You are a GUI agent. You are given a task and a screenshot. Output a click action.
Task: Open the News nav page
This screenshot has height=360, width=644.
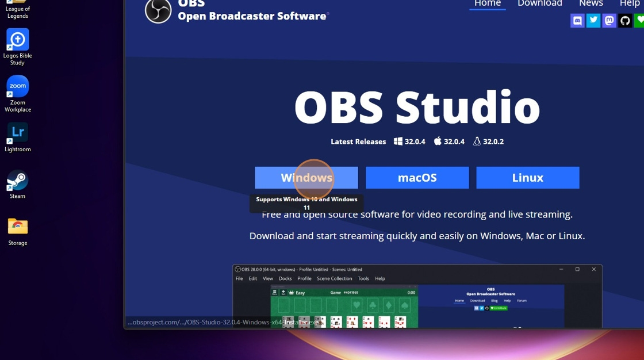coord(591,3)
